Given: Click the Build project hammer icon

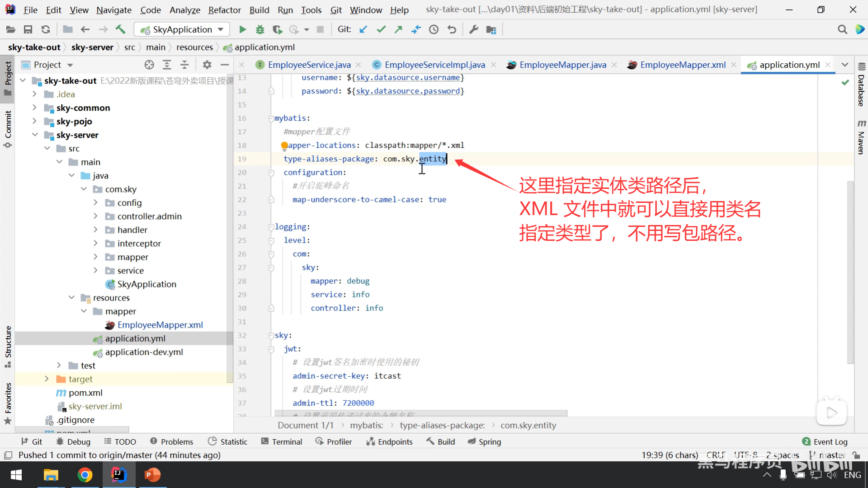Looking at the screenshot, I should pos(120,29).
